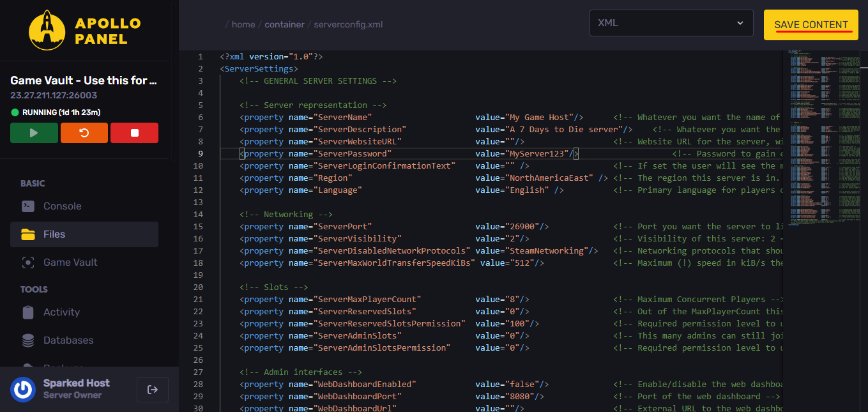868x412 pixels.
Task: Click the Server representation comment line
Action: [x=313, y=105]
